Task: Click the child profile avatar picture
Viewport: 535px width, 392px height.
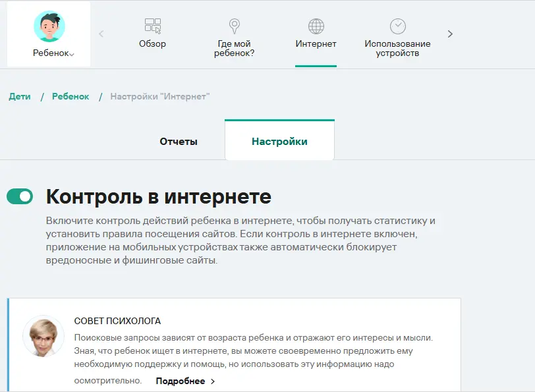Action: point(49,26)
